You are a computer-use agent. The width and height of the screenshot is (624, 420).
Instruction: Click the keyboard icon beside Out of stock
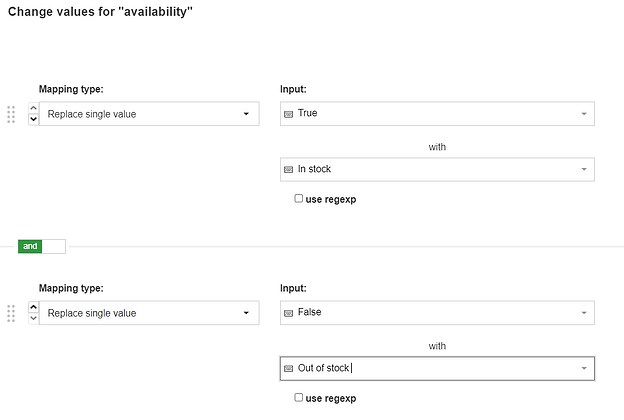tap(290, 369)
